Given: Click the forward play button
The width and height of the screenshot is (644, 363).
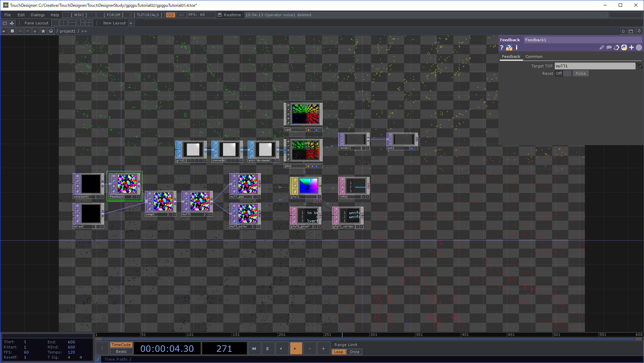Looking at the screenshot, I should point(296,348).
